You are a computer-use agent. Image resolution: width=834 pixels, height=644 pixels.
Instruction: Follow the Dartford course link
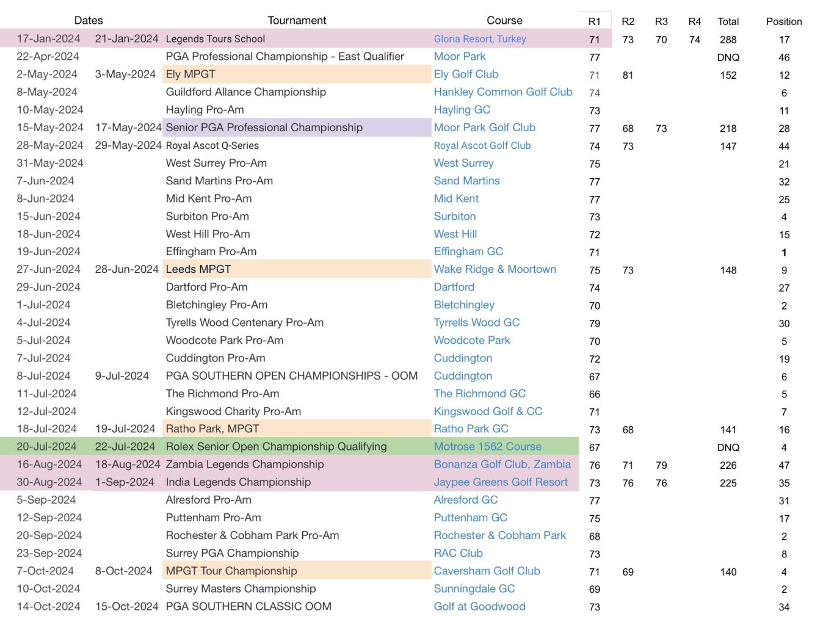click(x=454, y=287)
